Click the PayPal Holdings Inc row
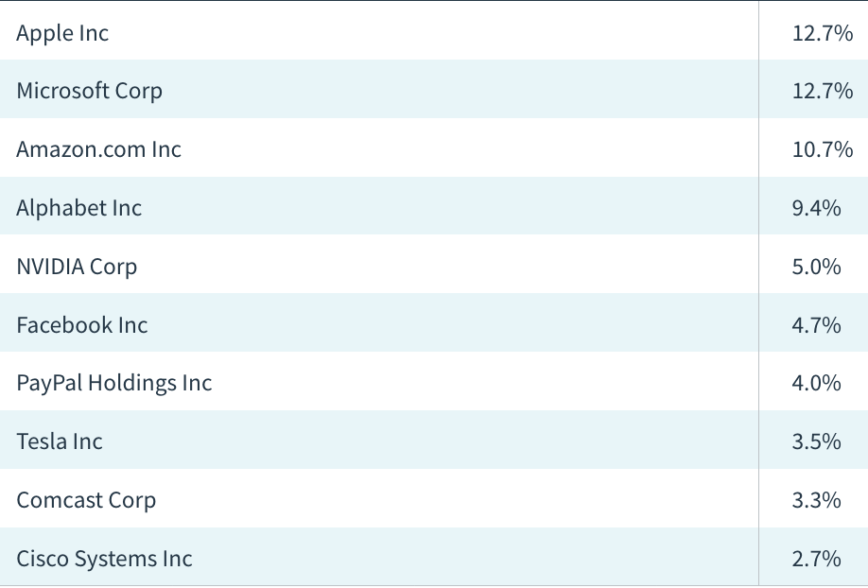This screenshot has width=868, height=588. pos(434,381)
